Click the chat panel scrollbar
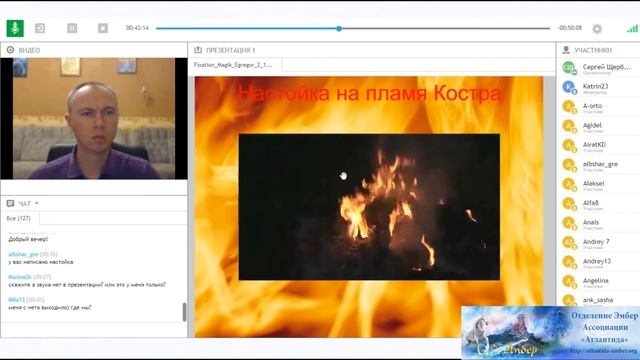 coord(184,312)
